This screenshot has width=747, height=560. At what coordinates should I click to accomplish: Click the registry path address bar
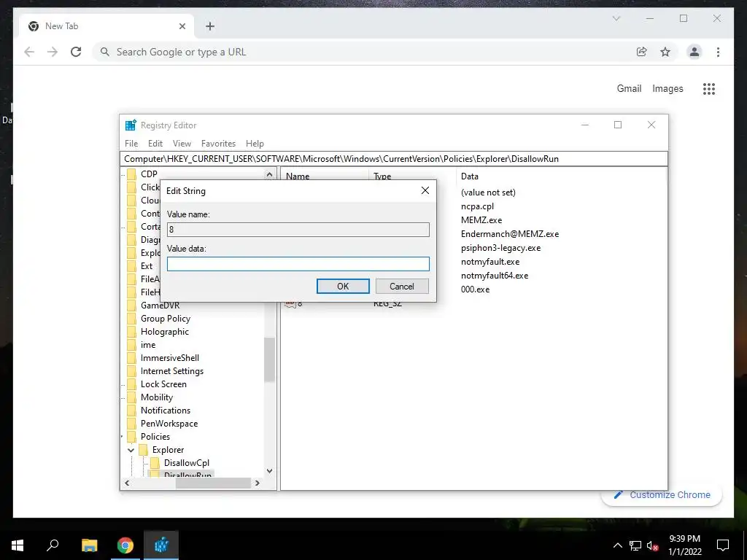394,159
